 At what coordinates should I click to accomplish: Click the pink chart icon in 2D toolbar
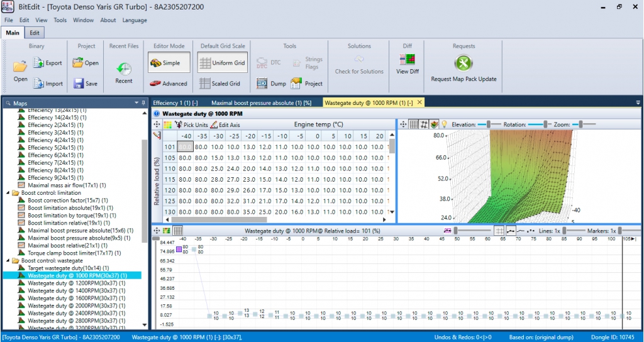(x=448, y=231)
